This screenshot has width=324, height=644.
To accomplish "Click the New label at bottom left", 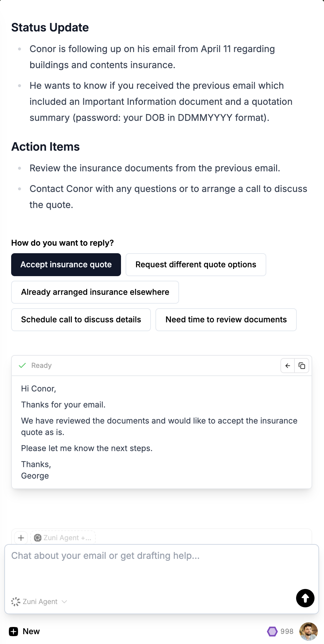I will click(31, 631).
